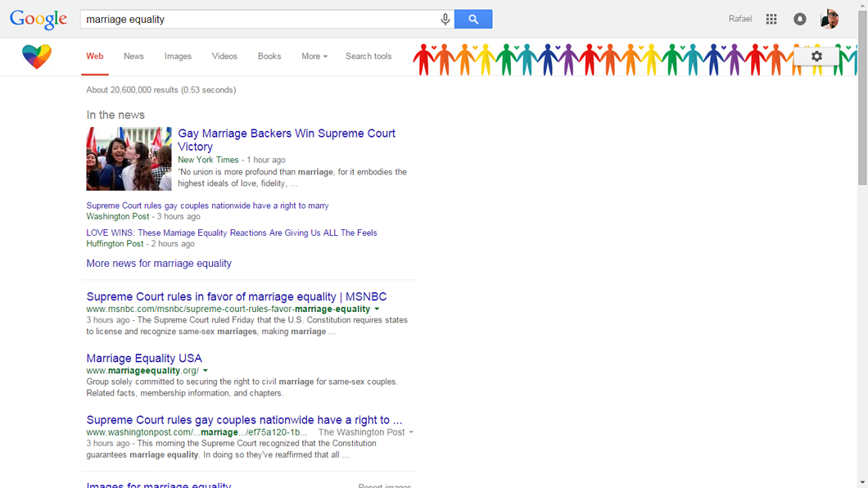
Task: Open the Videos search section
Action: [x=224, y=56]
